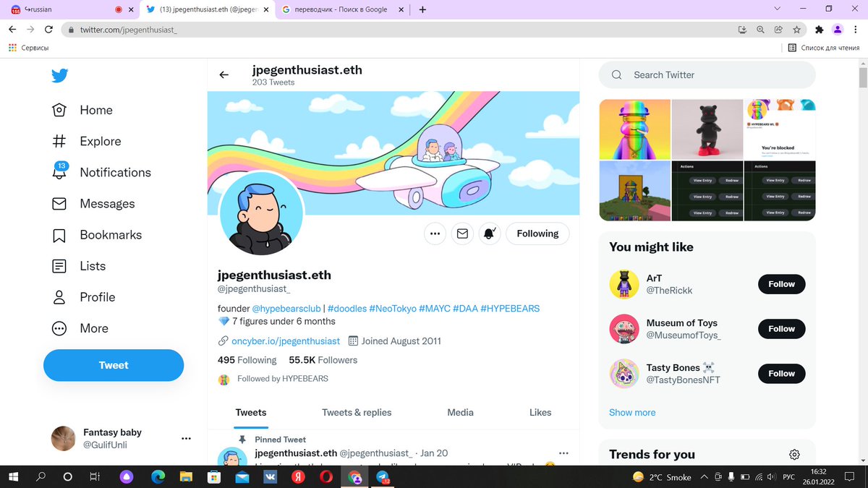Screen dimensions: 868x488
Task: Toggle tweet notifications bell for this profile
Action: (490, 234)
